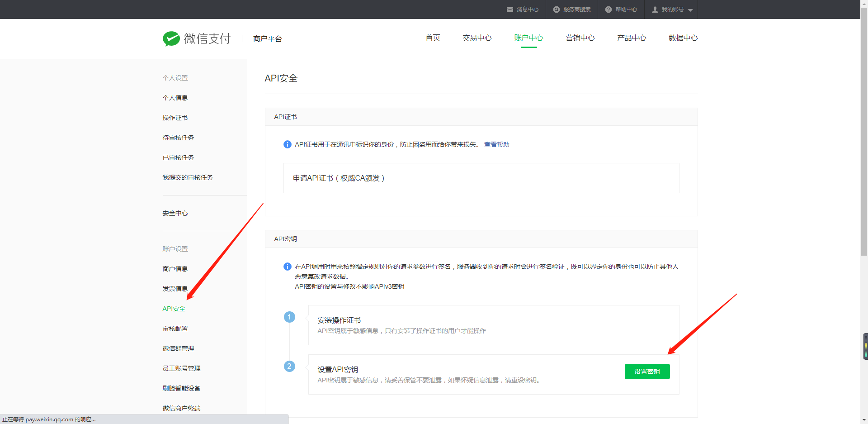This screenshot has height=424, width=868.
Task: Open 商户信息 in the sidebar
Action: 175,269
